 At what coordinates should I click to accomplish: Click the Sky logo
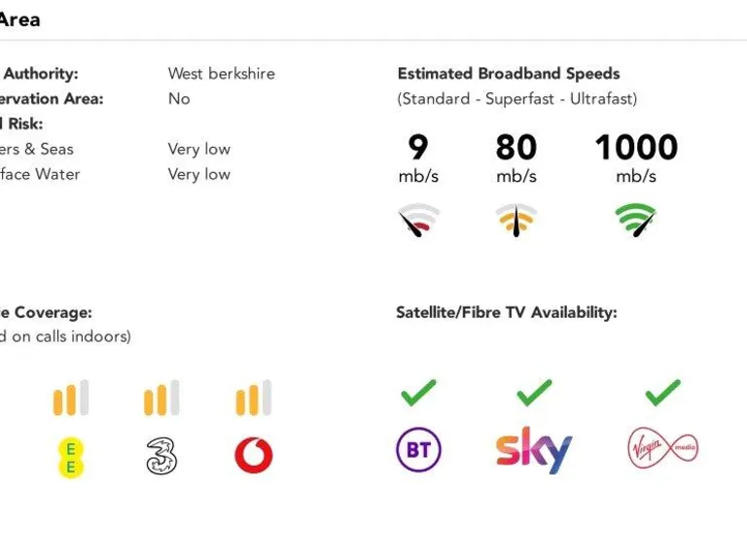[534, 449]
